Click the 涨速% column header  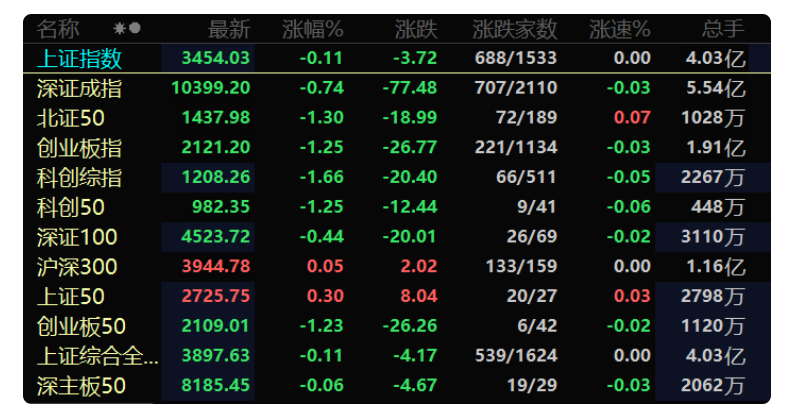pos(620,29)
